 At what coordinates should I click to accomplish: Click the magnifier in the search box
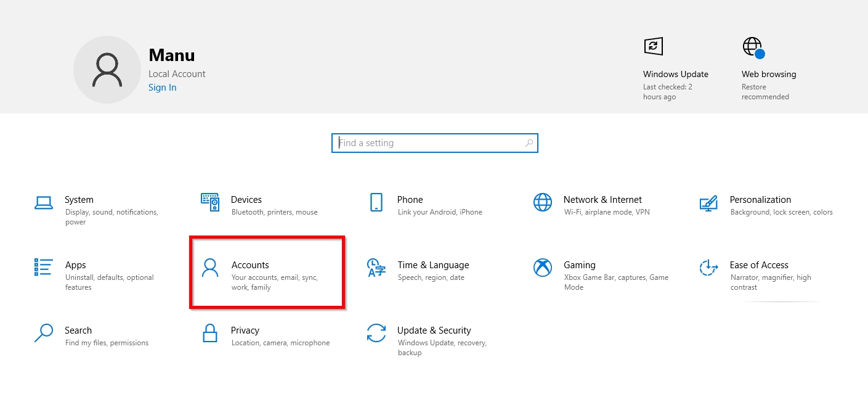(529, 143)
